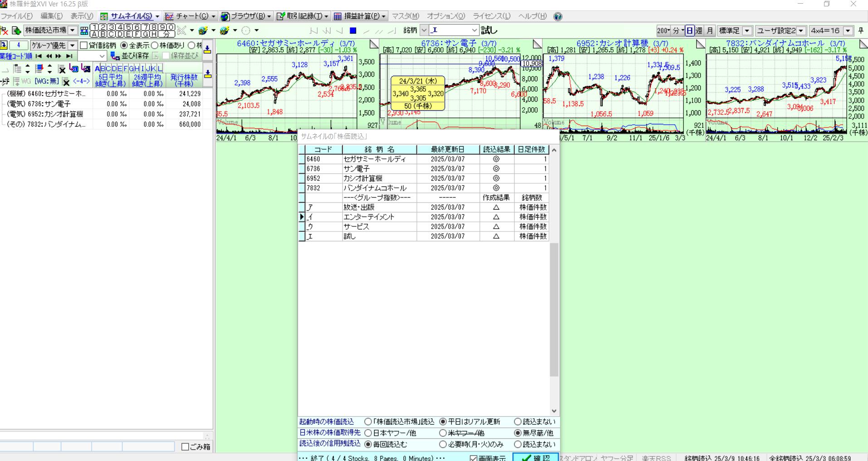This screenshot has width=868, height=461.
Task: Click the 並び保存 sort save icon
Action: [x=115, y=56]
